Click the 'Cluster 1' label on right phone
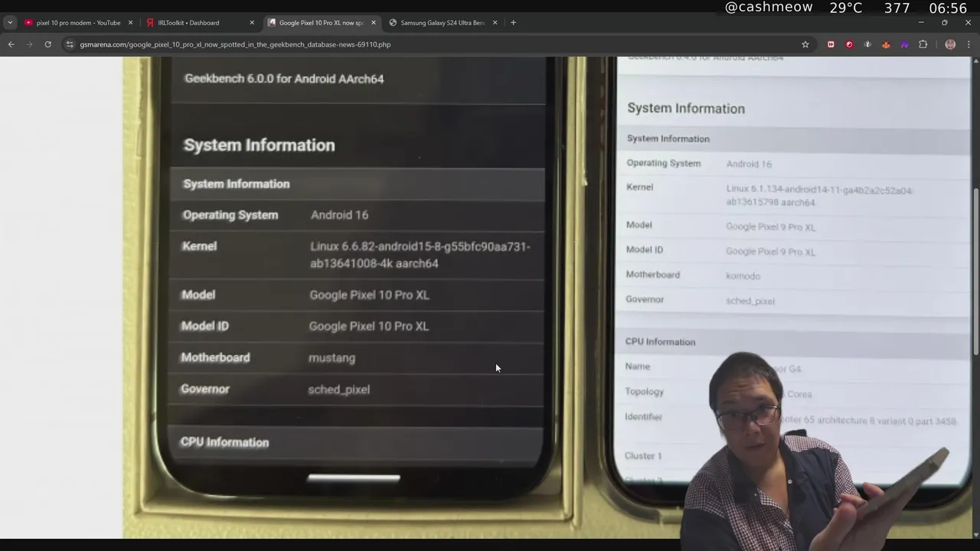Screen dimensions: 980x551 pos(643,456)
